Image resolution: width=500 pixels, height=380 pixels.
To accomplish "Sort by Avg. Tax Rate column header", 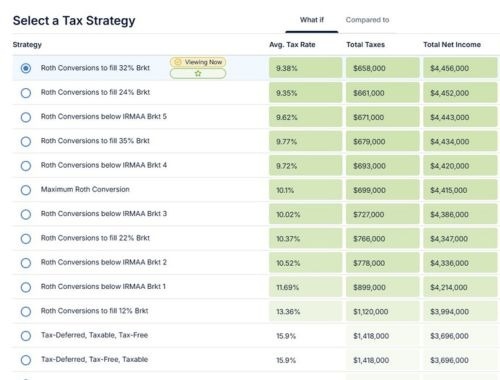I will 292,45.
